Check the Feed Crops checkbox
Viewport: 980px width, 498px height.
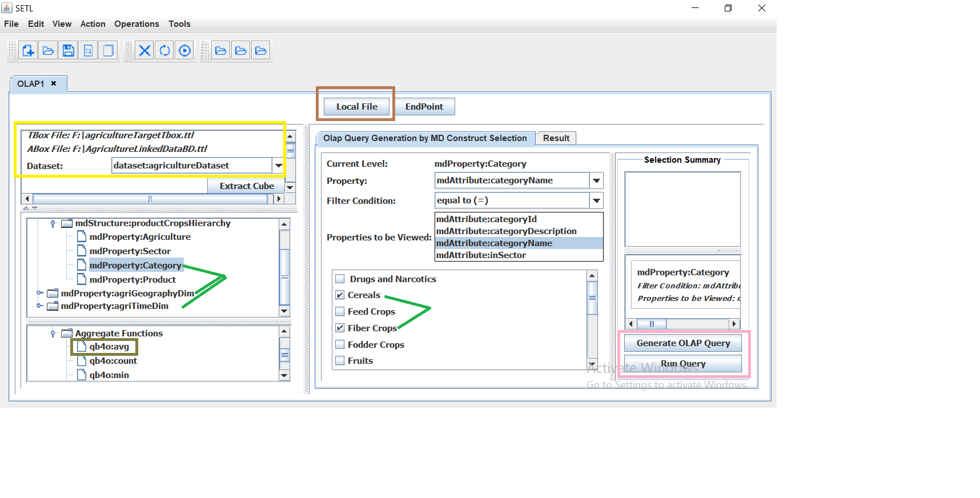pos(340,311)
